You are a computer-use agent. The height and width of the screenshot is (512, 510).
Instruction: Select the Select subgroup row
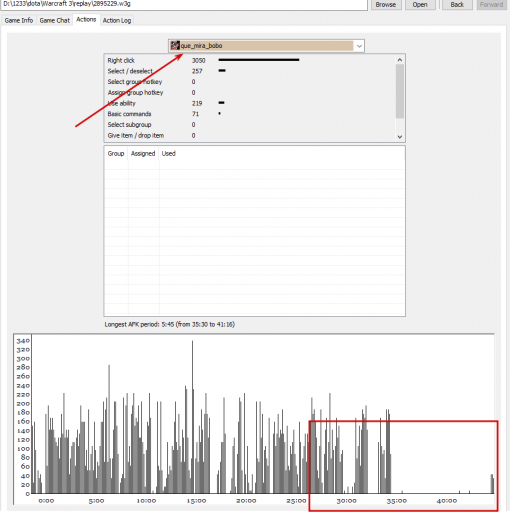(250, 125)
